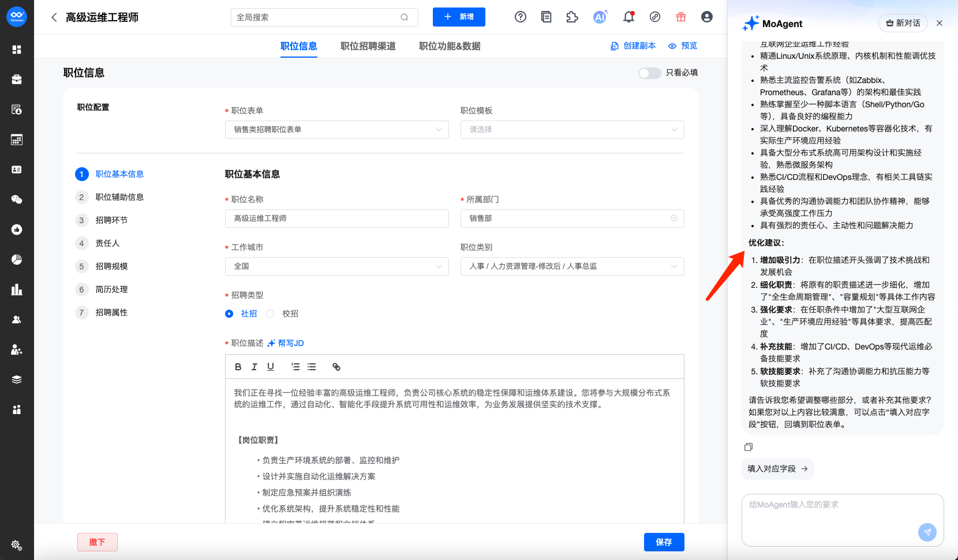Open the help question mark icon
The width and height of the screenshot is (958, 560).
click(x=521, y=17)
